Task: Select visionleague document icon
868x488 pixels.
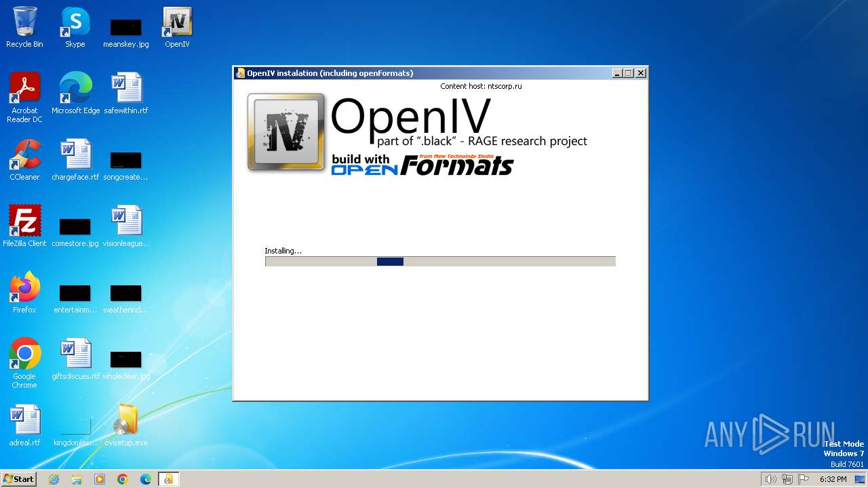Action: tap(126, 226)
